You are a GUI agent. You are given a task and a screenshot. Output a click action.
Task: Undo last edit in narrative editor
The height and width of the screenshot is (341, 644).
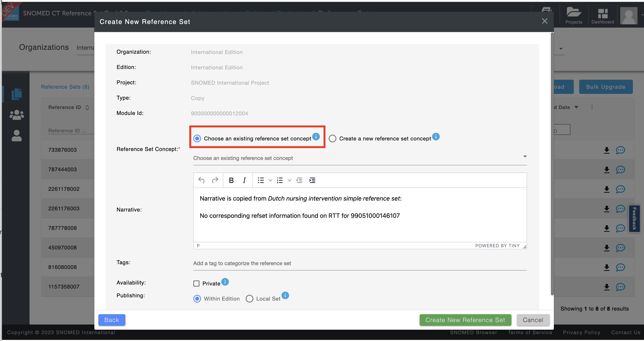(202, 180)
